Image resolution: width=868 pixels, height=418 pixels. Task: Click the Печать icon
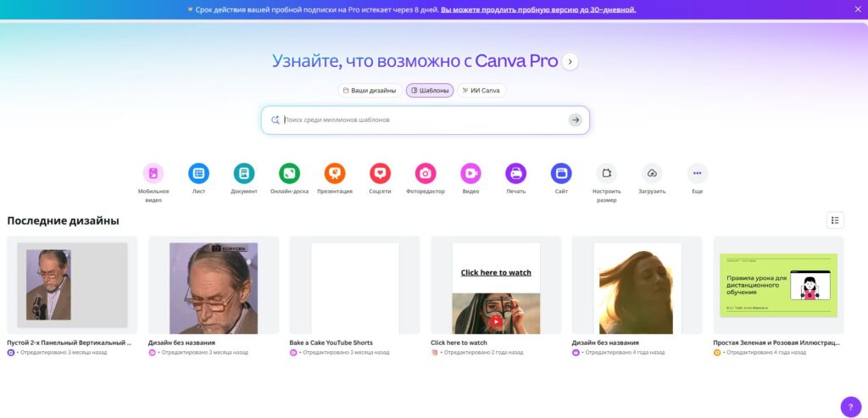pos(515,173)
